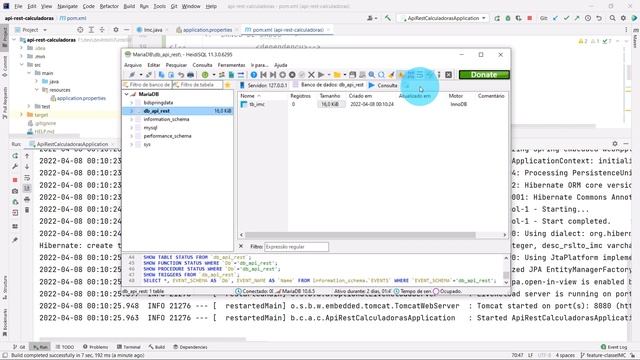Sort table list by Nome column header
Viewport: 640px width, 360px height.
click(x=262, y=96)
